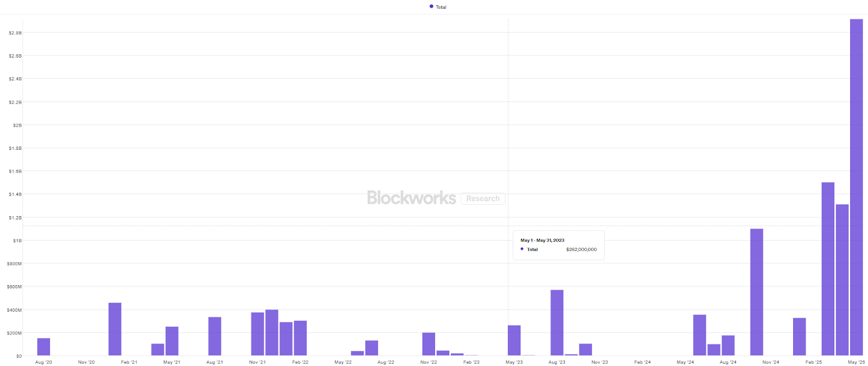Click the Blockworks watermark logo

[x=411, y=198]
